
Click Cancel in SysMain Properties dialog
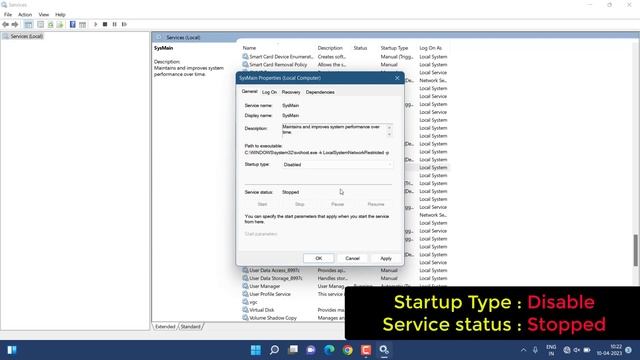pyautogui.click(x=352, y=258)
